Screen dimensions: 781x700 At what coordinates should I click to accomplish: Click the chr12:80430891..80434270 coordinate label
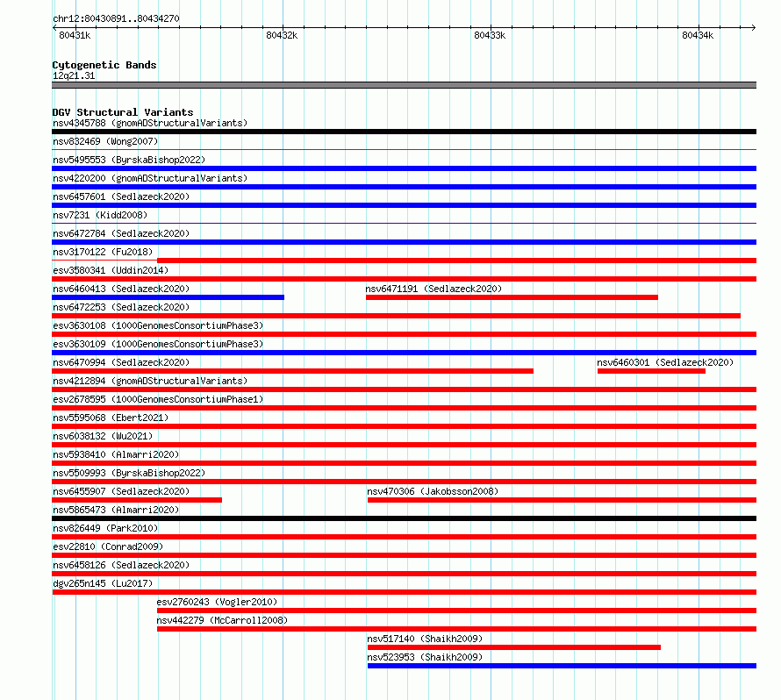(x=116, y=18)
